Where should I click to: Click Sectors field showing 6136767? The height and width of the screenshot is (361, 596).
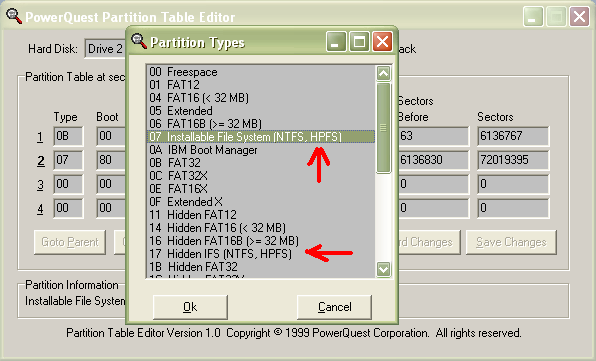click(513, 136)
